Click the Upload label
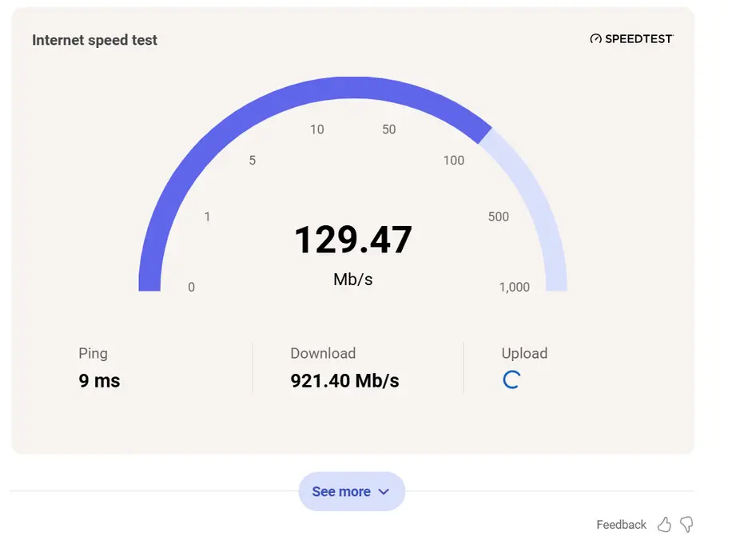The image size is (756, 540). (x=524, y=353)
